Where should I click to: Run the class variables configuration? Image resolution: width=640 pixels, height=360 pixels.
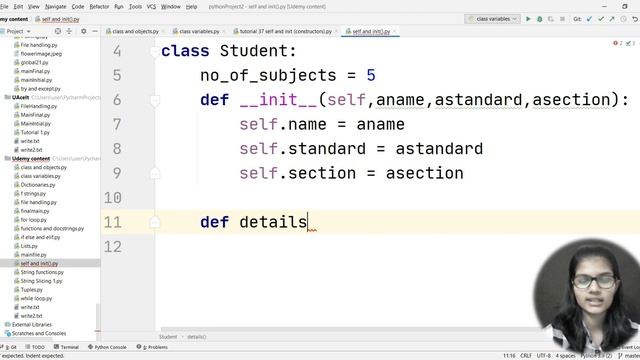click(x=528, y=19)
